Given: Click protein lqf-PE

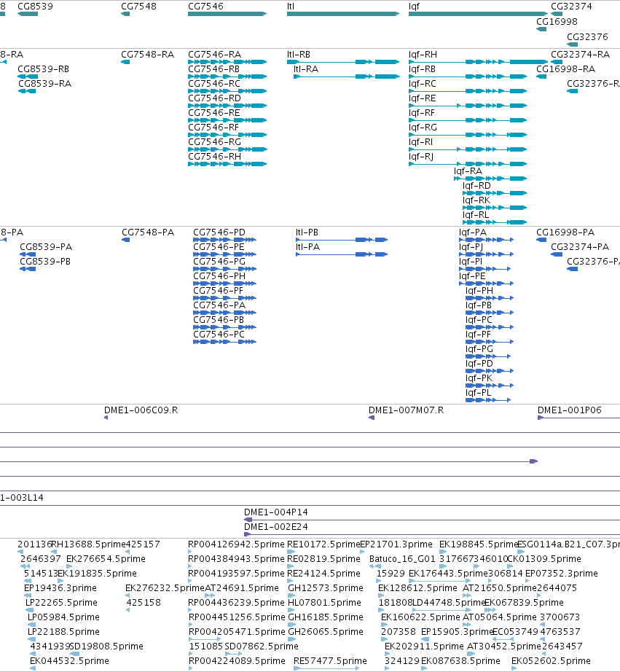Looking at the screenshot, I should tap(472, 276).
